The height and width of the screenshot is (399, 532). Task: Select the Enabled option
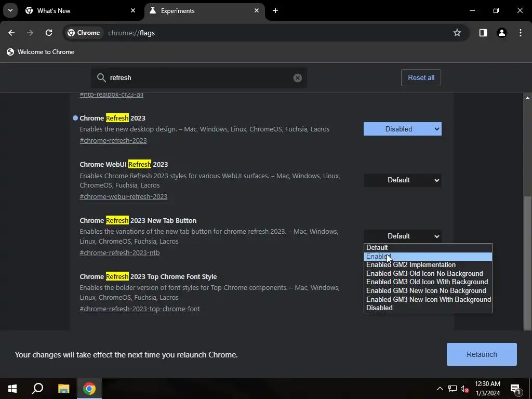tap(428, 257)
